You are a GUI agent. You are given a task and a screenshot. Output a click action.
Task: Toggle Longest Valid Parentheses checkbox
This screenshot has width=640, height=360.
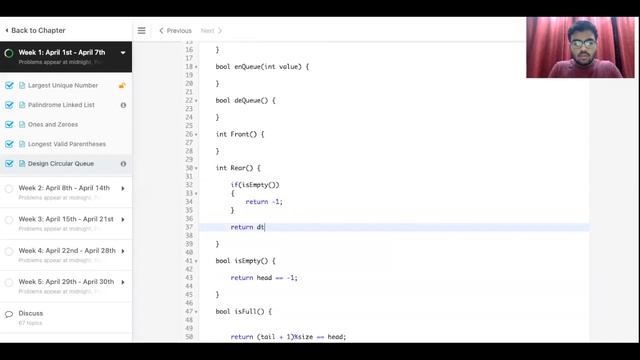pos(9,144)
